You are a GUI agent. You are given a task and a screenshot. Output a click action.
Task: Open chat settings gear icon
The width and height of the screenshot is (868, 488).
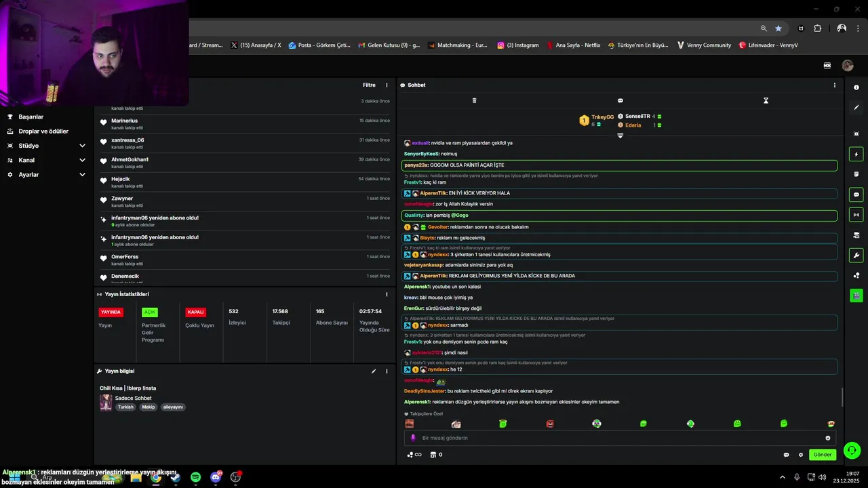tap(801, 455)
